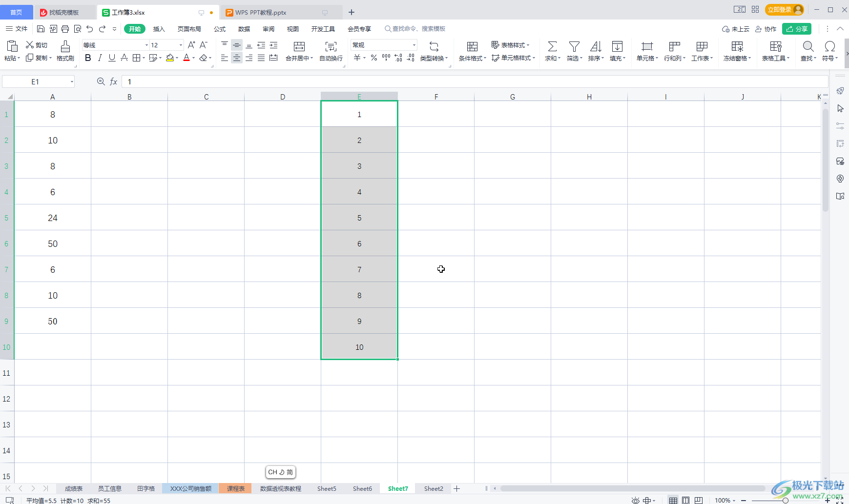Click the strikethrough text icon

(124, 58)
